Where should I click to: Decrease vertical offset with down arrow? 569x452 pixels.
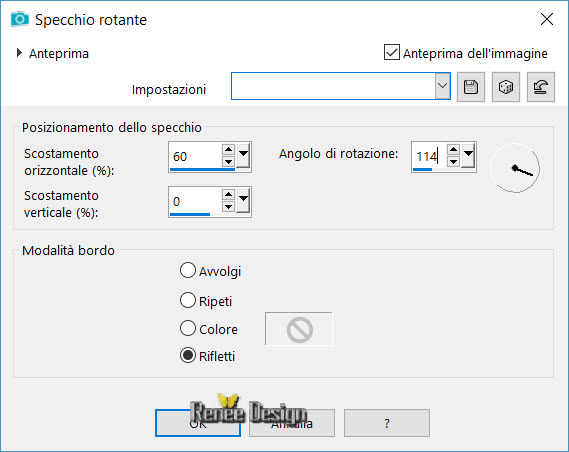point(228,206)
